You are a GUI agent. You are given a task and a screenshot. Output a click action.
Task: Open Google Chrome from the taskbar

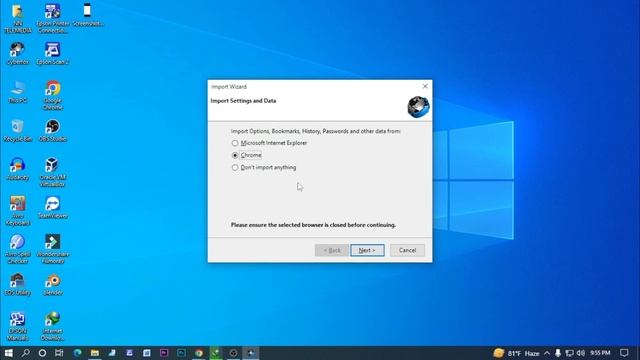(199, 353)
